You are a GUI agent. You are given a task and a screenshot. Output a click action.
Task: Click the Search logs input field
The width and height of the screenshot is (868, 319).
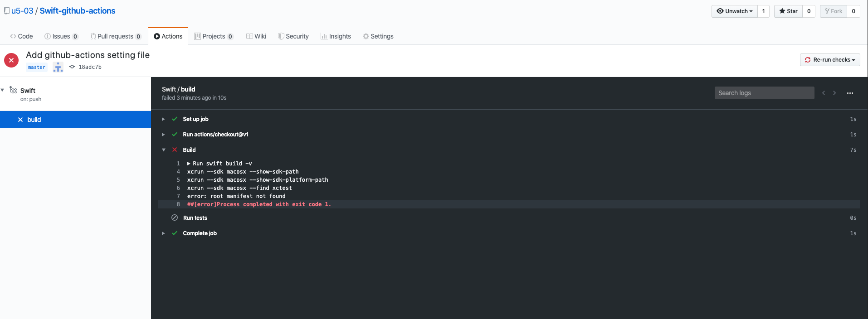[x=764, y=93]
